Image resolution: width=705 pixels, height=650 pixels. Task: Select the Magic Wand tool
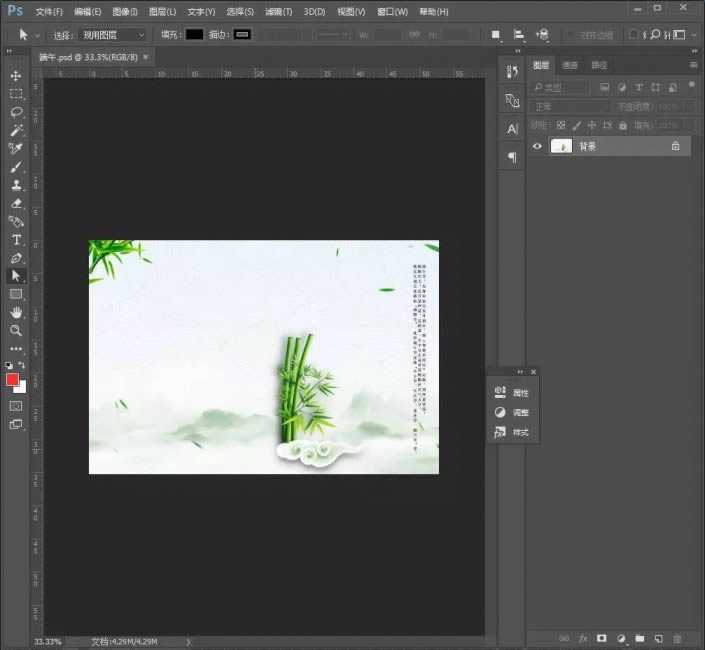pos(16,130)
